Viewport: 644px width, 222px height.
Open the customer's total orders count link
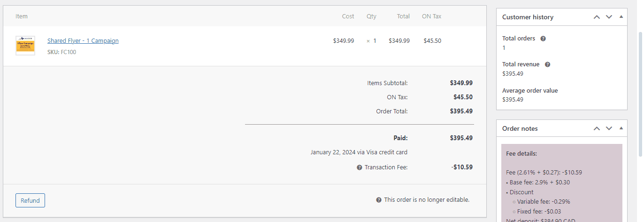(x=504, y=48)
